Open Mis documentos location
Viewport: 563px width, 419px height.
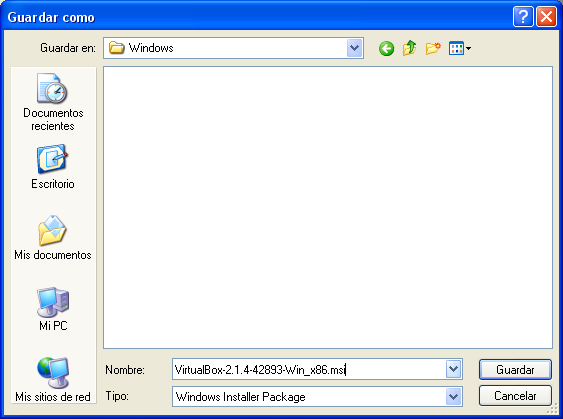click(53, 238)
